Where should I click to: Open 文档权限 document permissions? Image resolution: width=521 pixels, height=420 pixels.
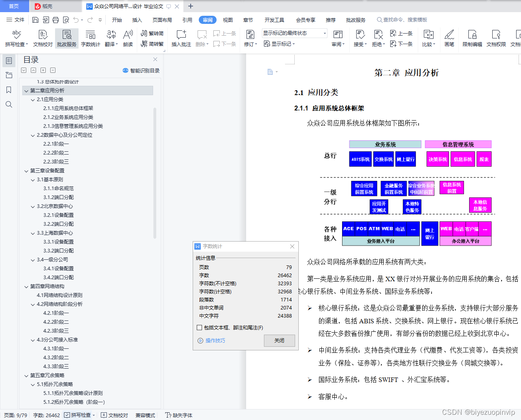[496, 38]
